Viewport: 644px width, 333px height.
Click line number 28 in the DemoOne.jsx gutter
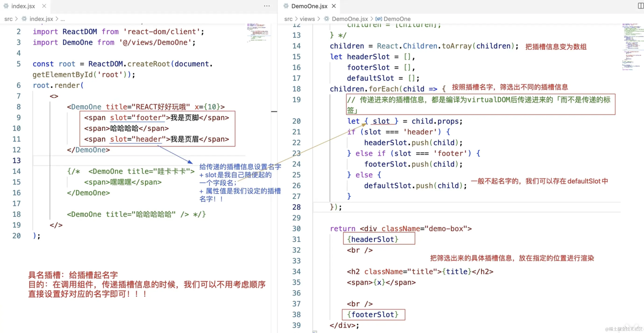pos(297,207)
